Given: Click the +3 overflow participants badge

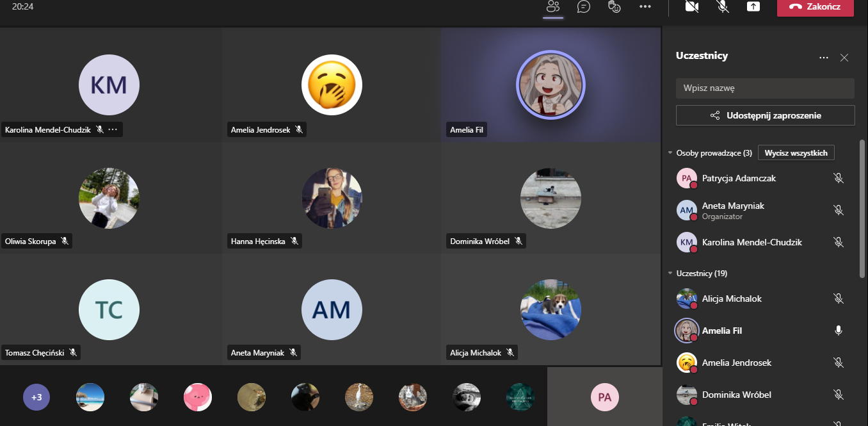Looking at the screenshot, I should coord(36,397).
